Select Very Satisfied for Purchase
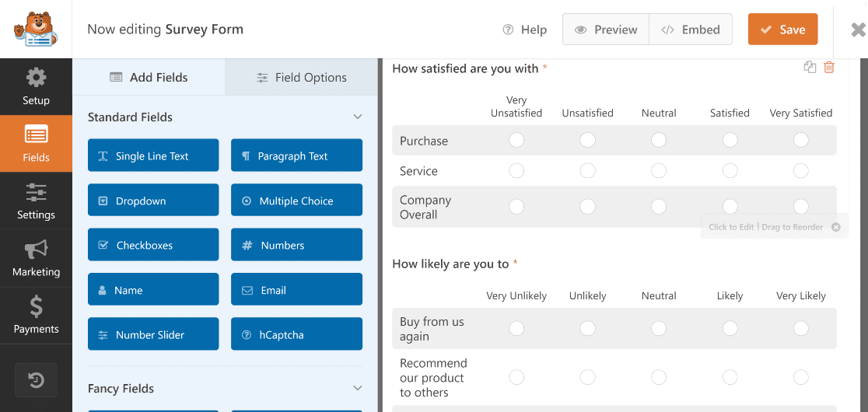 [x=801, y=140]
